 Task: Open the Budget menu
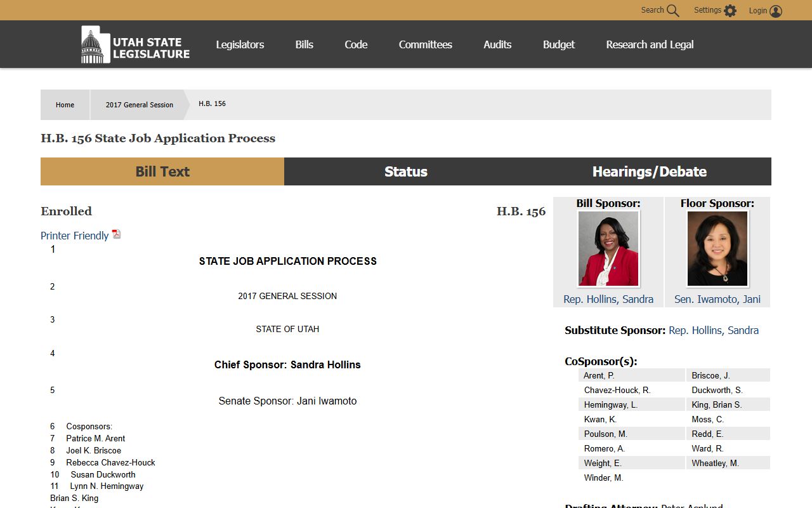point(559,44)
